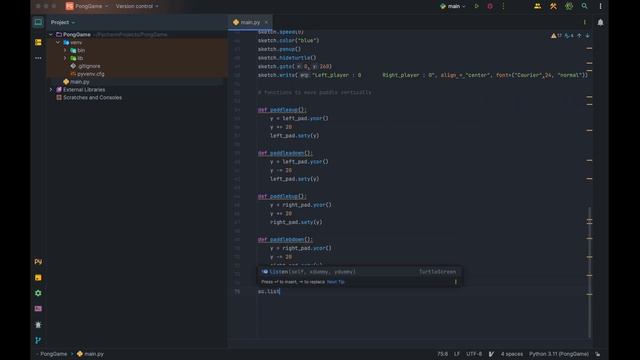The width and height of the screenshot is (640, 360).
Task: Click the 'def paddleaup():' code line
Action: pos(282,110)
